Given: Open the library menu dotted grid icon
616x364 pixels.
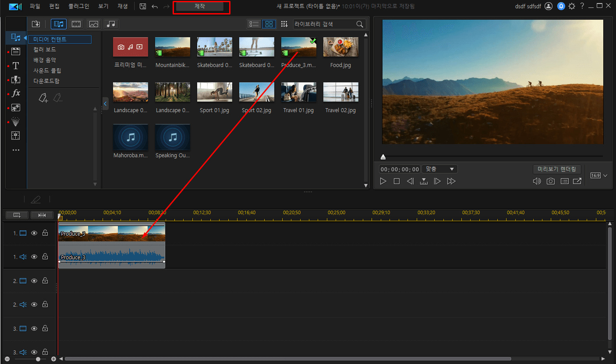Looking at the screenshot, I should point(284,24).
